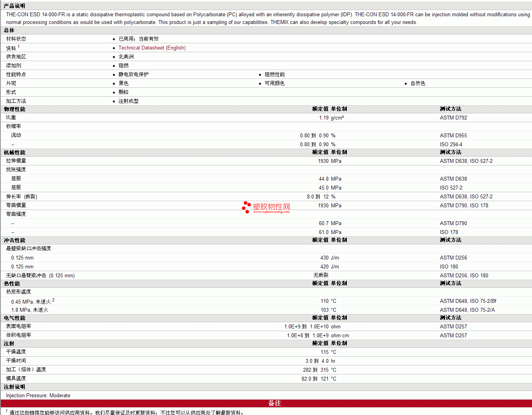
Task: Select the ASTM D648, ISO 75-2/A test method
Action: [467, 310]
